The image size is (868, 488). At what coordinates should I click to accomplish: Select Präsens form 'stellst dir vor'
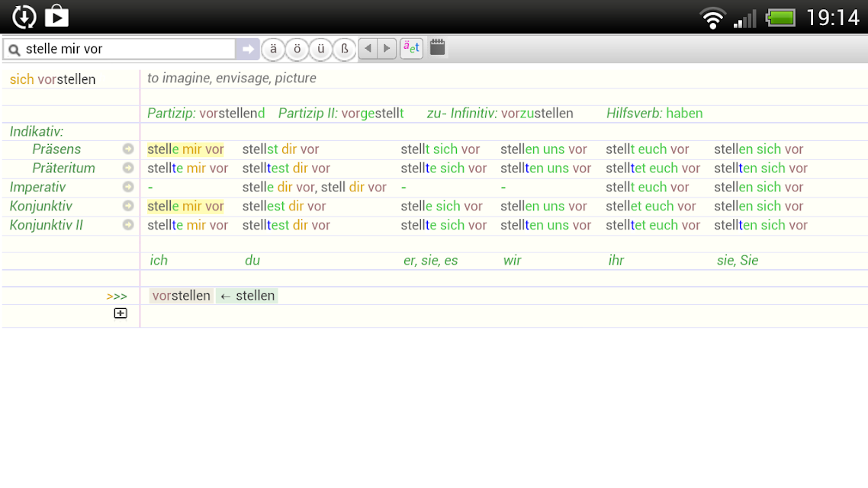click(281, 149)
